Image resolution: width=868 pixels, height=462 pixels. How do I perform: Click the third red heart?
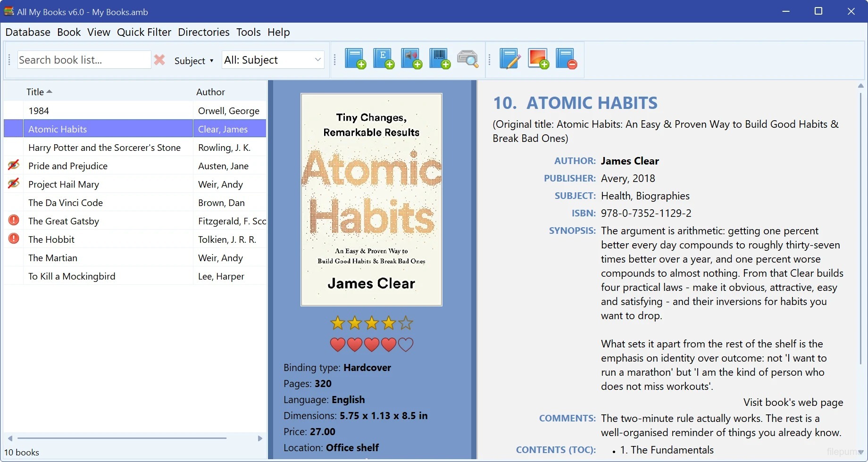coord(372,345)
